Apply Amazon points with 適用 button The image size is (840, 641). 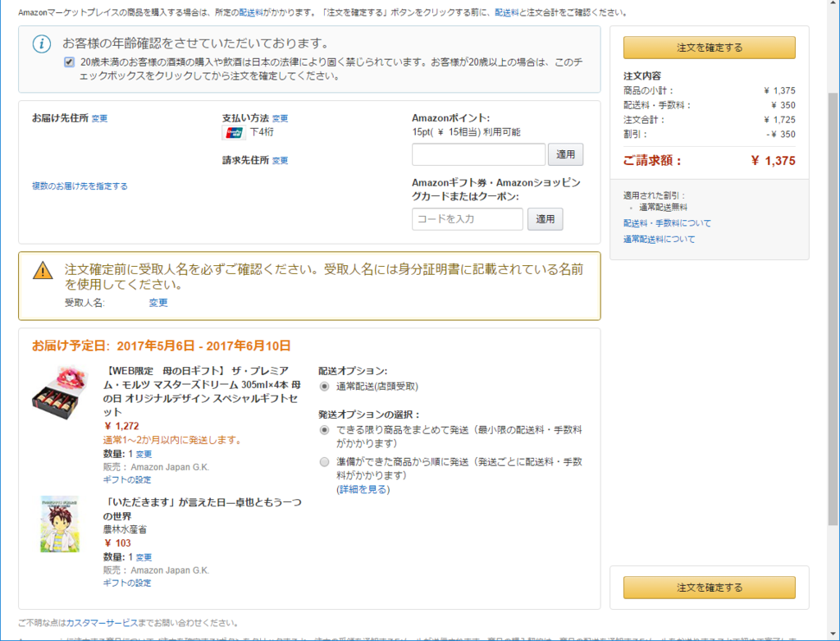click(565, 154)
